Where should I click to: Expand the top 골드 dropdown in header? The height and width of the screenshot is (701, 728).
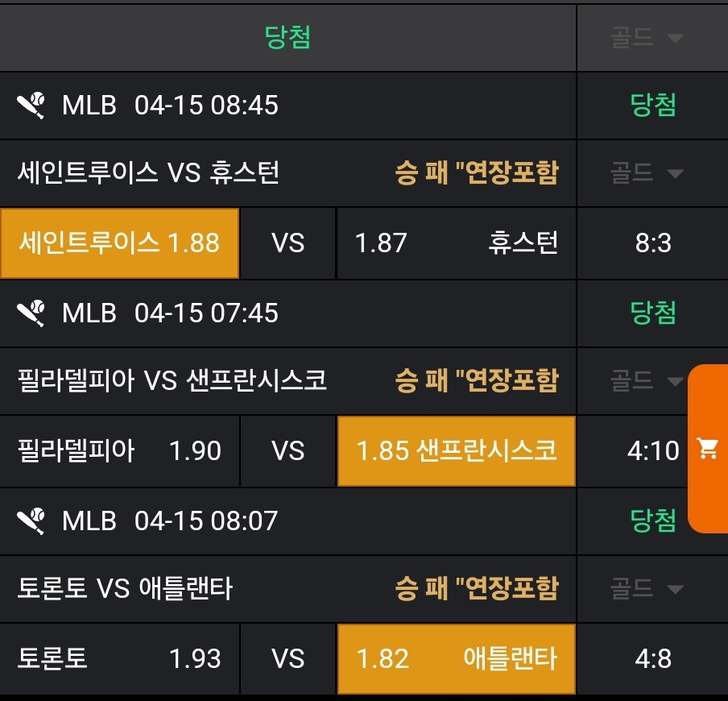(x=647, y=38)
